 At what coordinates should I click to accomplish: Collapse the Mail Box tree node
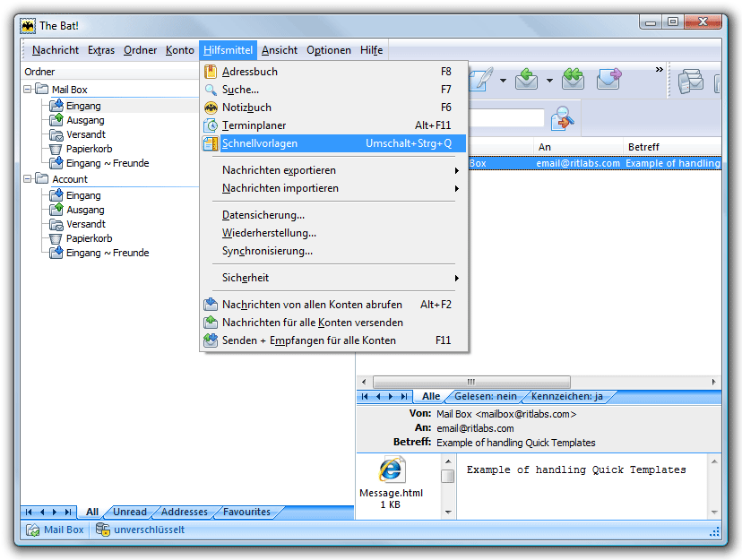28,89
